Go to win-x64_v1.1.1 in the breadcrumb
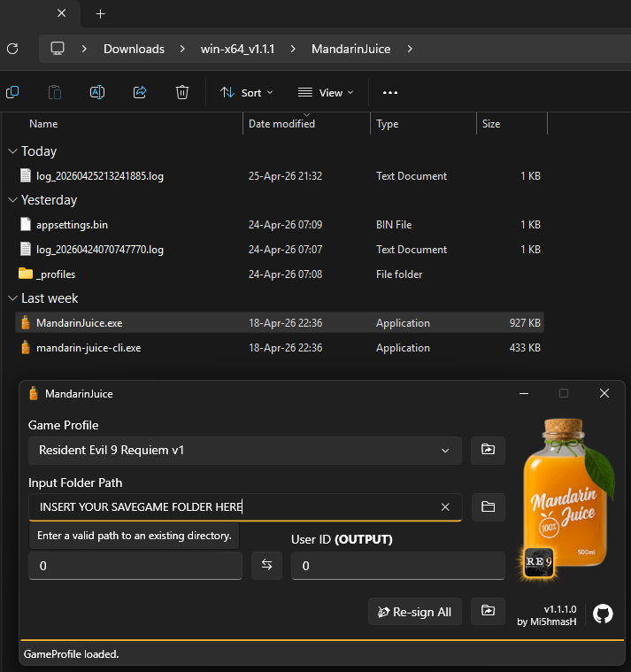This screenshot has height=672, width=631. click(237, 49)
